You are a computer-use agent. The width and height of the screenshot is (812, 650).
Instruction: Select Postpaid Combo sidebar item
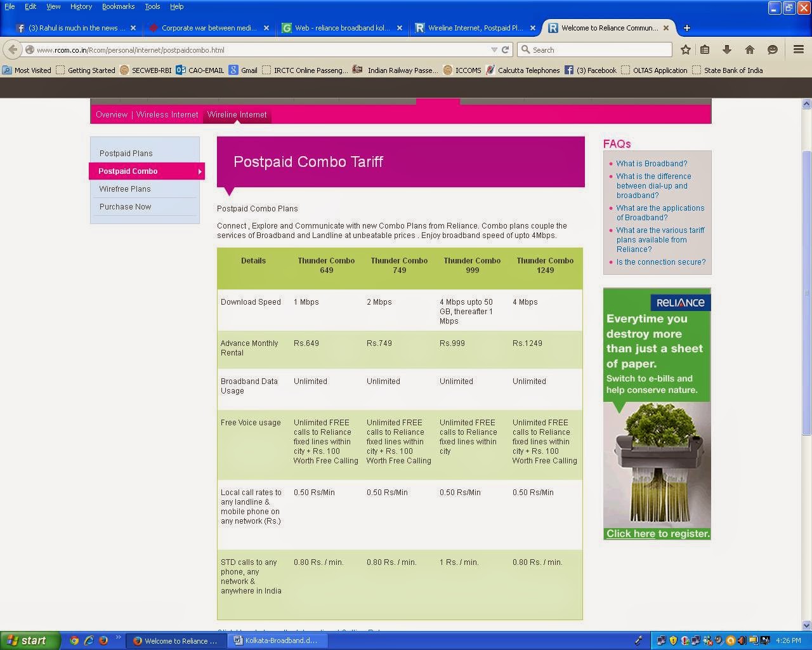pos(147,171)
